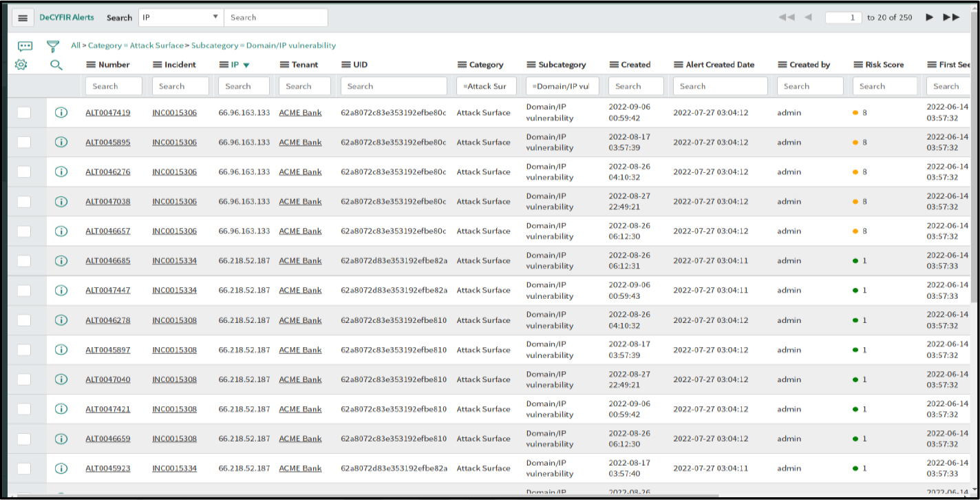Image resolution: width=980 pixels, height=500 pixels.
Task: Focus the Incident column search box
Action: click(180, 86)
